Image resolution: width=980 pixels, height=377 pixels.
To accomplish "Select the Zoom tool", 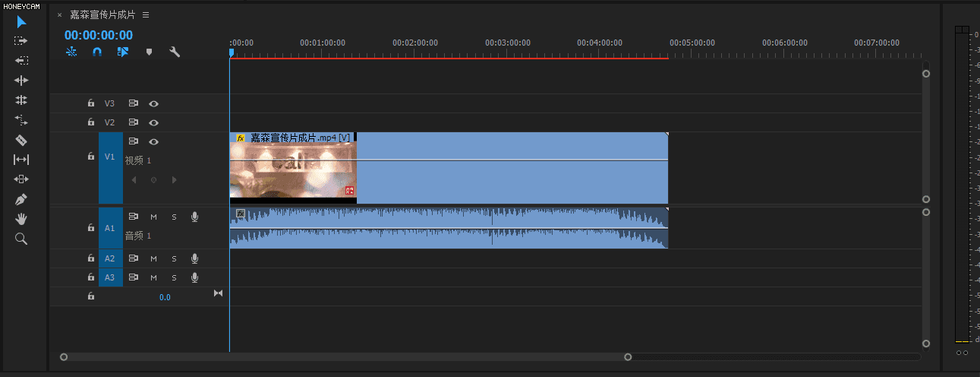I will (x=21, y=239).
